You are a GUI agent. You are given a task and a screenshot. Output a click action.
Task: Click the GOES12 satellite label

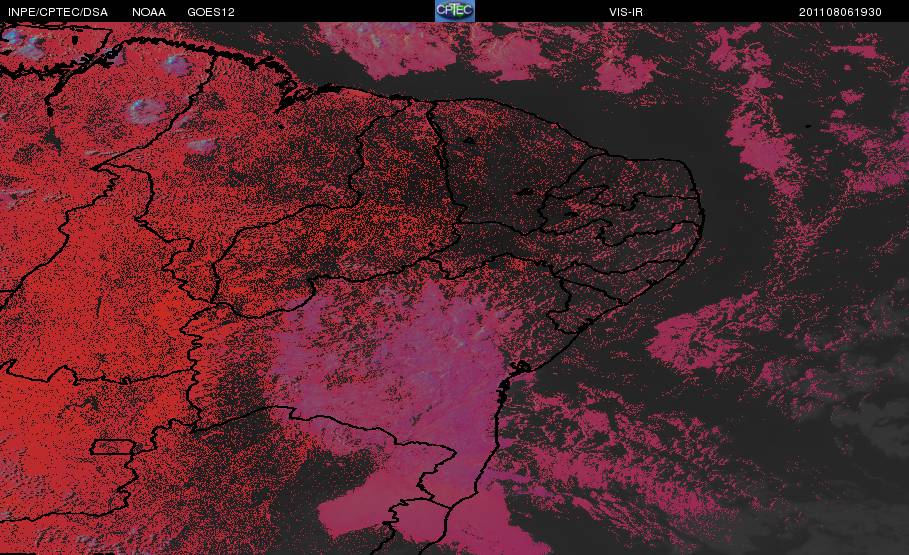[x=210, y=12]
